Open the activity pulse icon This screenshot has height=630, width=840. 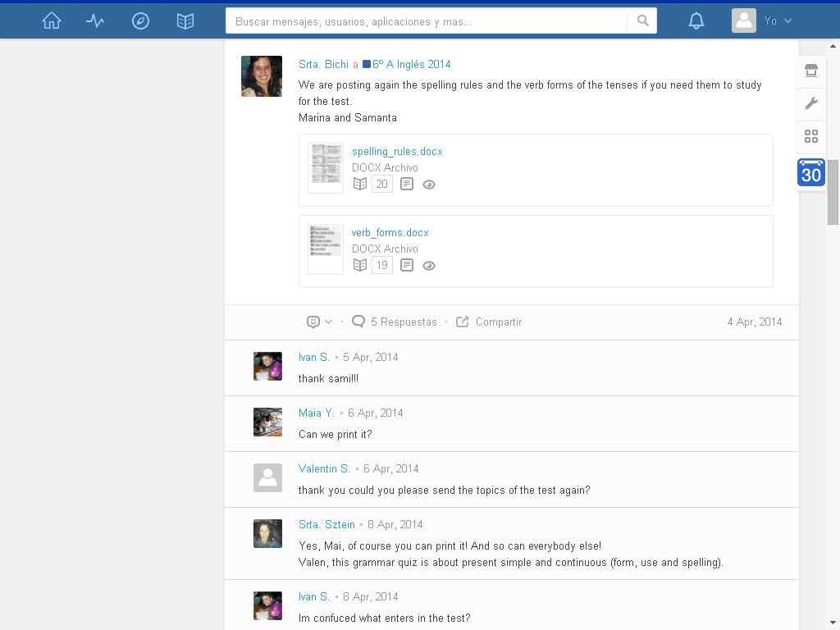(95, 21)
